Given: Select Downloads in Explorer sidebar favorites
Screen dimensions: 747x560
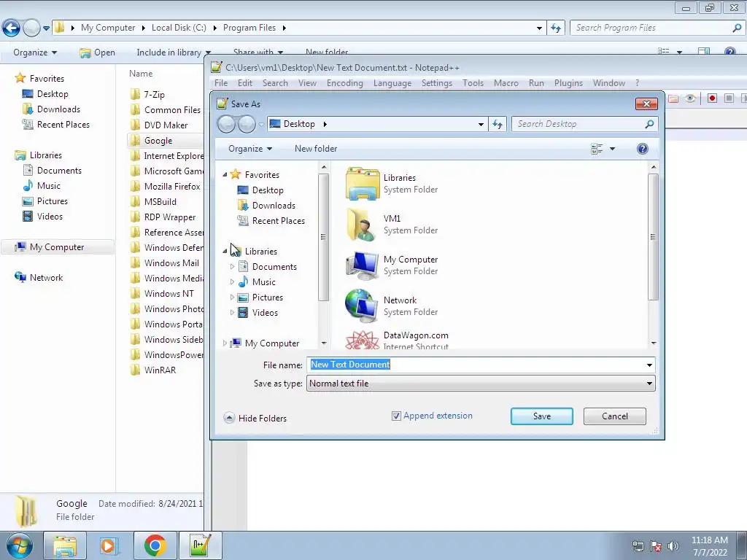Looking at the screenshot, I should [x=52, y=109].
